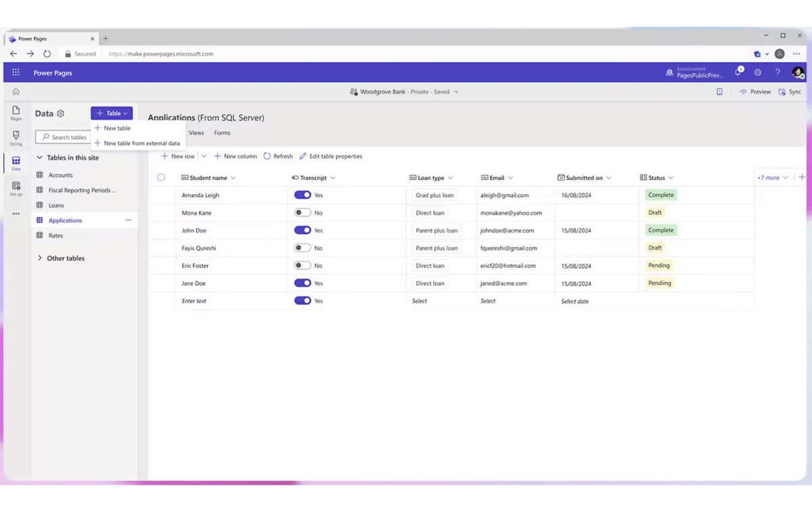This screenshot has width=812, height=512.
Task: Click the tablet preview icon near Preview
Action: [x=719, y=92]
